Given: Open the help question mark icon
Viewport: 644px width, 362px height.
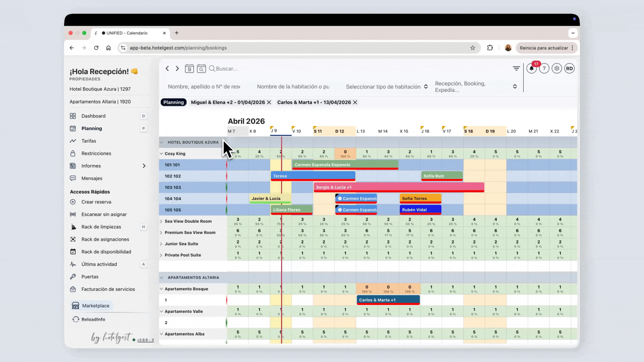Looking at the screenshot, I should click(544, 68).
